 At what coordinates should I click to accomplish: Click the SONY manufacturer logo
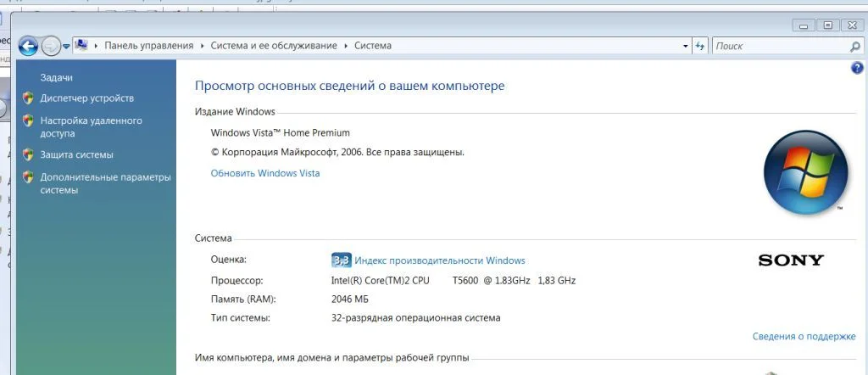pyautogui.click(x=791, y=260)
